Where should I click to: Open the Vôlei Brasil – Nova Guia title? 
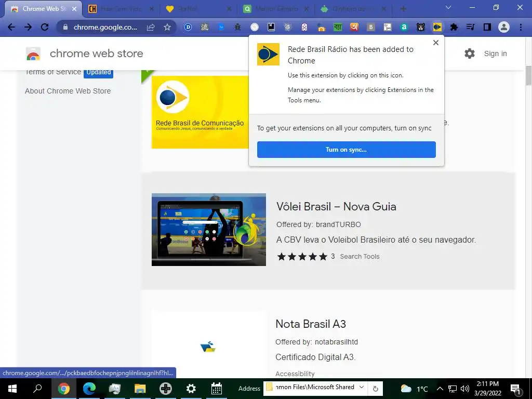(336, 206)
